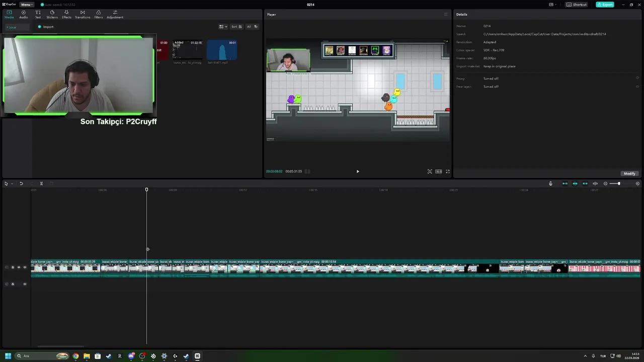Click the Import button

[x=46, y=27]
